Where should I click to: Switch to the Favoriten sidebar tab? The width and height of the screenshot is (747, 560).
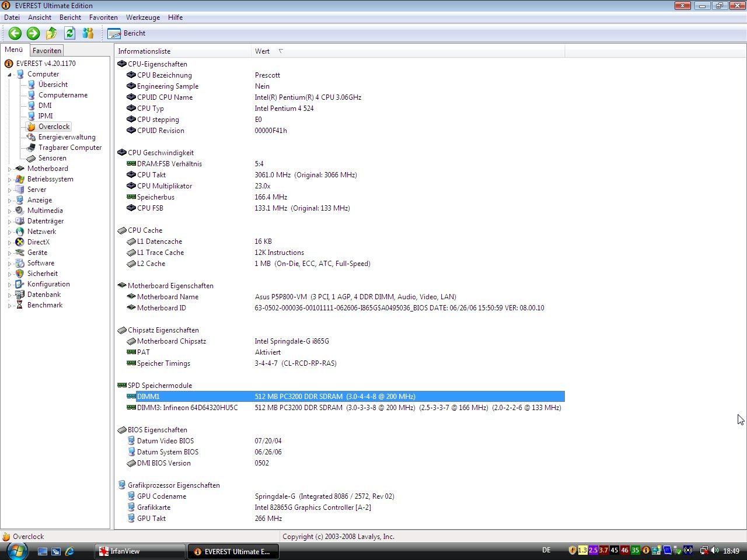pyautogui.click(x=47, y=51)
